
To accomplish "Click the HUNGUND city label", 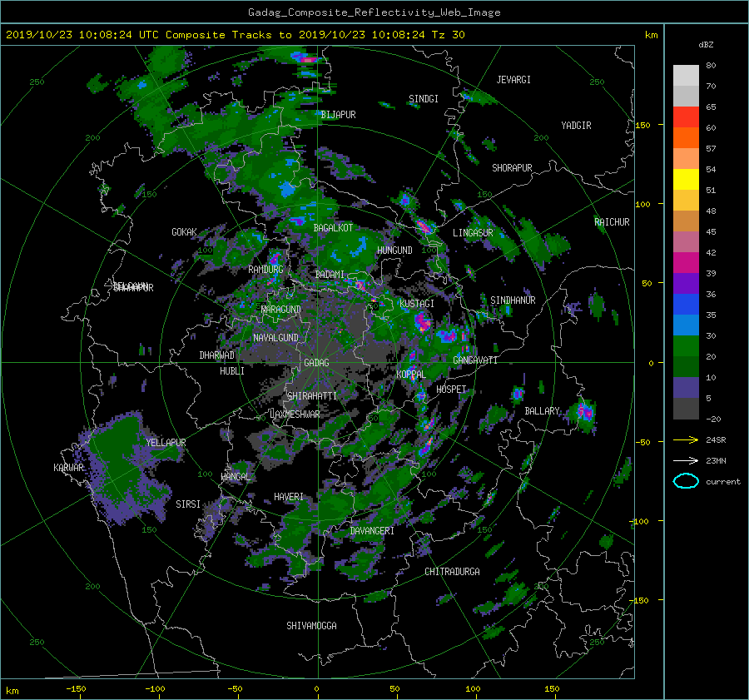I will click(x=394, y=251).
